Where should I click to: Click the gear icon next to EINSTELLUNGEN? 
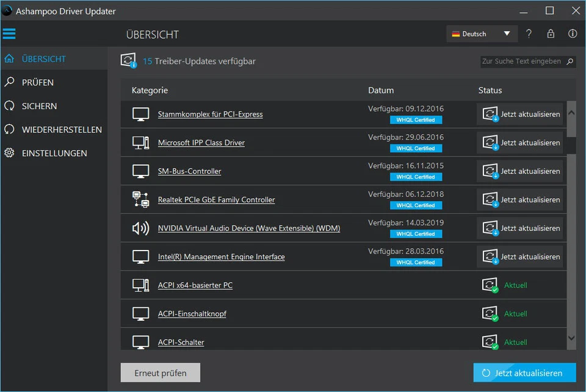pos(9,153)
